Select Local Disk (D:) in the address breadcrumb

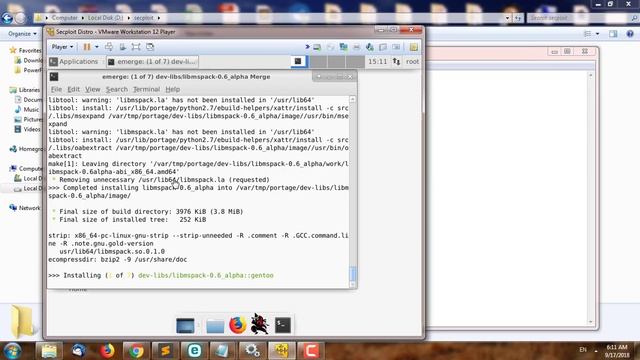tap(105, 18)
